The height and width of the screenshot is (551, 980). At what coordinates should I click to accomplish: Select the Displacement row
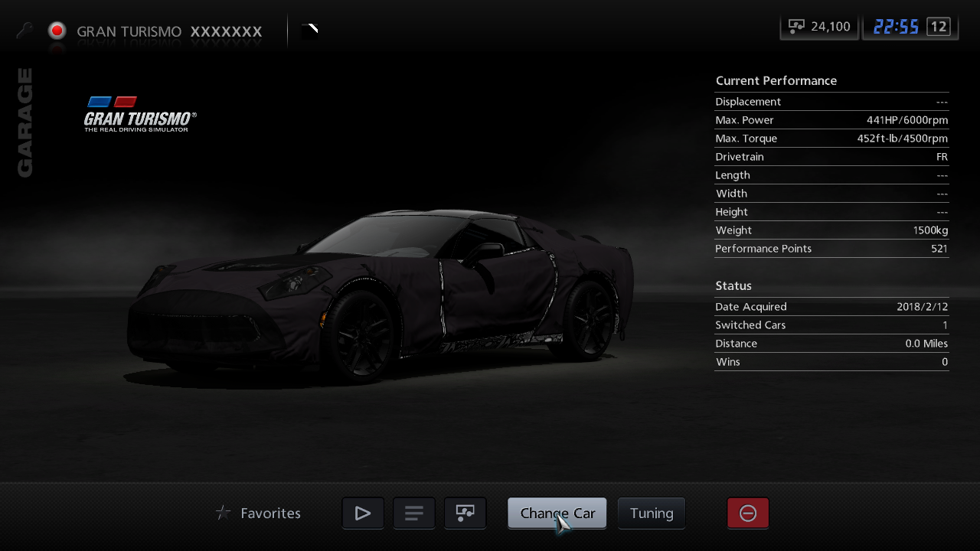(x=831, y=102)
